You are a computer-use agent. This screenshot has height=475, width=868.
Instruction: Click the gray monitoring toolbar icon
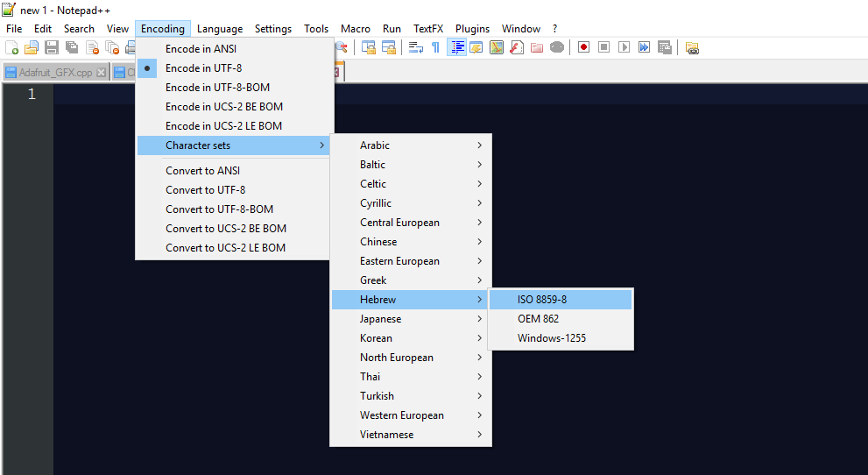[x=557, y=47]
